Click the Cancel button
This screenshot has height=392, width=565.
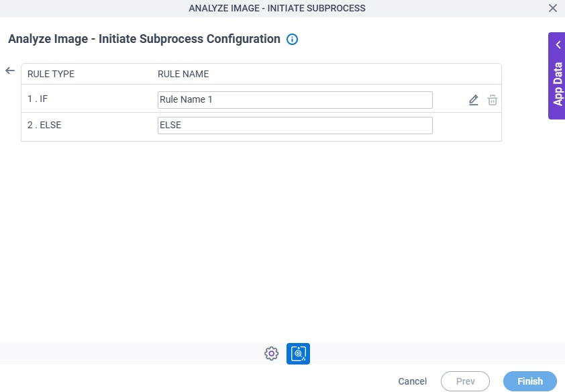[412, 381]
